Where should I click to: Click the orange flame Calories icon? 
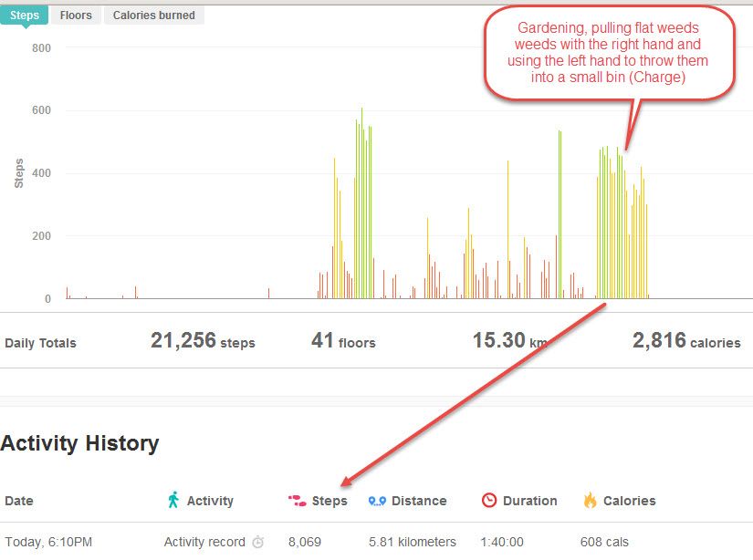pyautogui.click(x=591, y=500)
